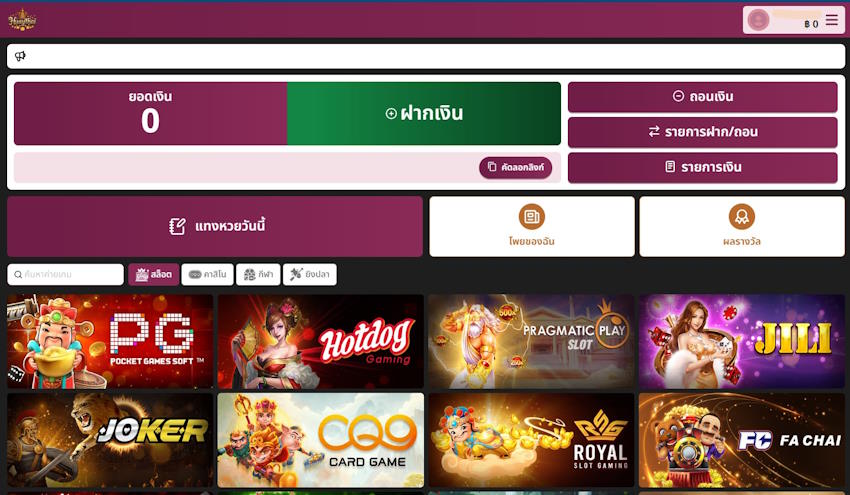Open ผลรางวัล award ribbon icon
Screen dimensions: 850x495
point(742,217)
